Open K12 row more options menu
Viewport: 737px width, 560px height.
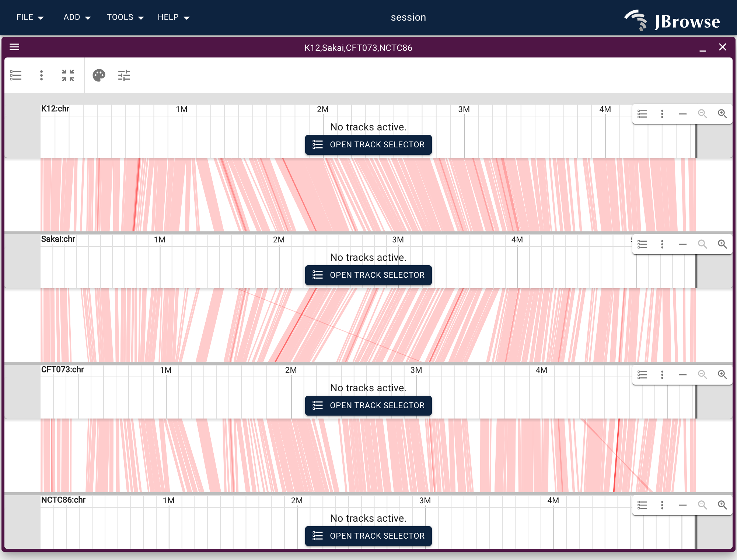[662, 114]
